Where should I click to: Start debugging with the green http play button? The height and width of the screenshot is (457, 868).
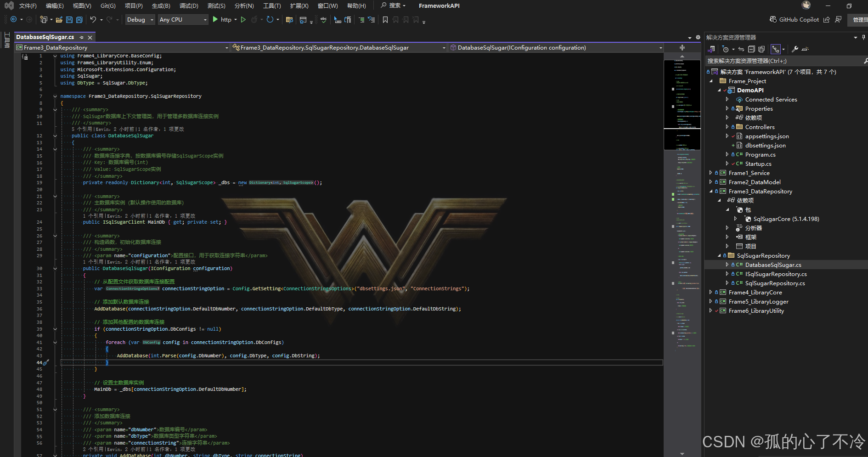coord(221,19)
